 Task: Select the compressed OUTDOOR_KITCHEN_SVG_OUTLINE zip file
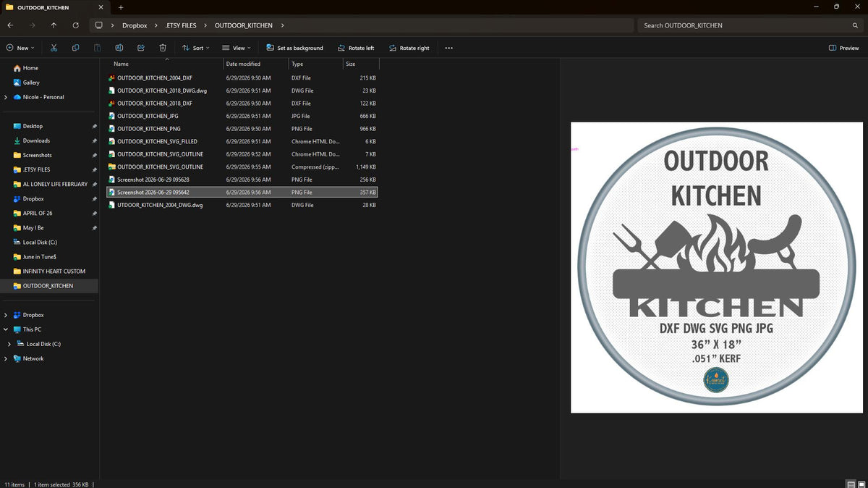pyautogui.click(x=242, y=167)
